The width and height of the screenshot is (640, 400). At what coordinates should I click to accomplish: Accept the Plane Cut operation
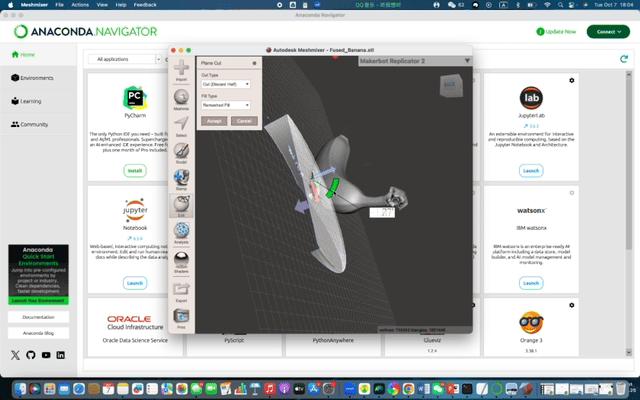(x=214, y=120)
